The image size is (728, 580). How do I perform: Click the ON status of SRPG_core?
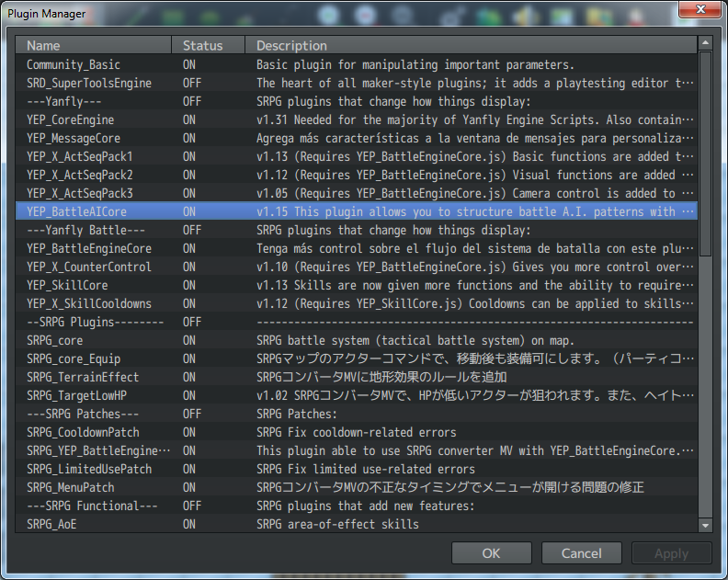189,340
